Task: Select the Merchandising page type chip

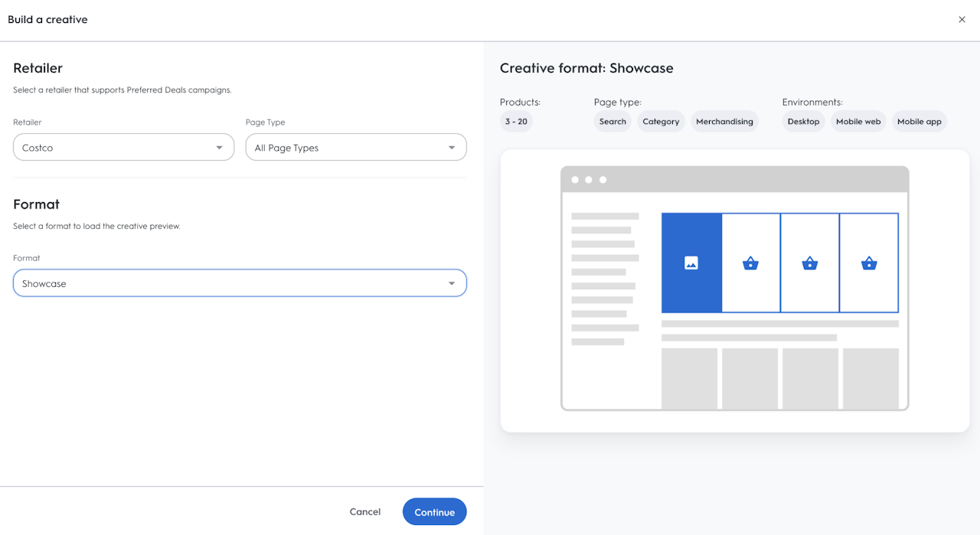Action: [724, 122]
